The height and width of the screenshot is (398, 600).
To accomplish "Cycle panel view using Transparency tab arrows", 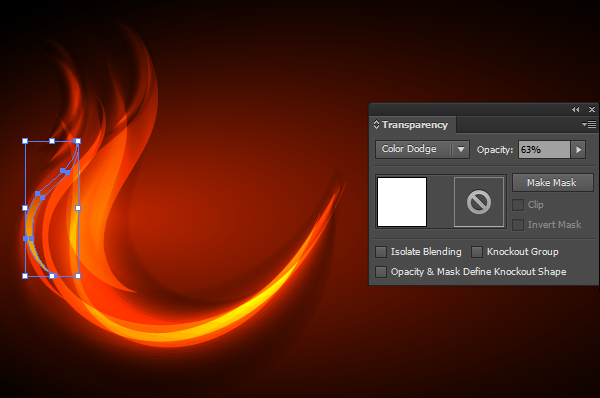I will pos(376,124).
